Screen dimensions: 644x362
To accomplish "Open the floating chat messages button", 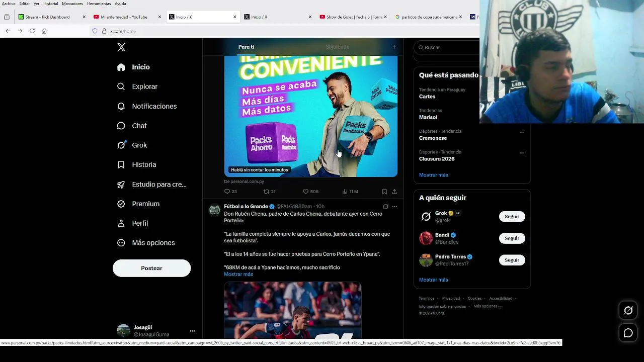I will tap(628, 333).
